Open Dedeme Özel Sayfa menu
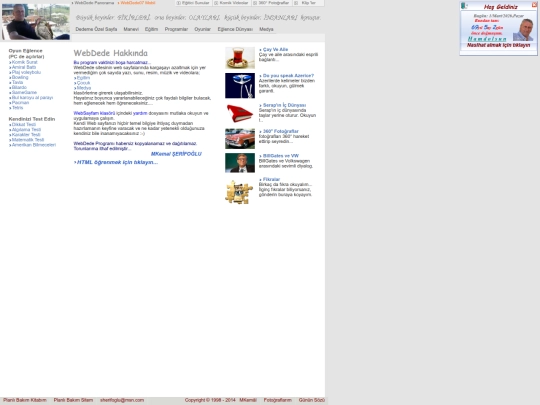Screen dimensions: 540x405 [96, 29]
